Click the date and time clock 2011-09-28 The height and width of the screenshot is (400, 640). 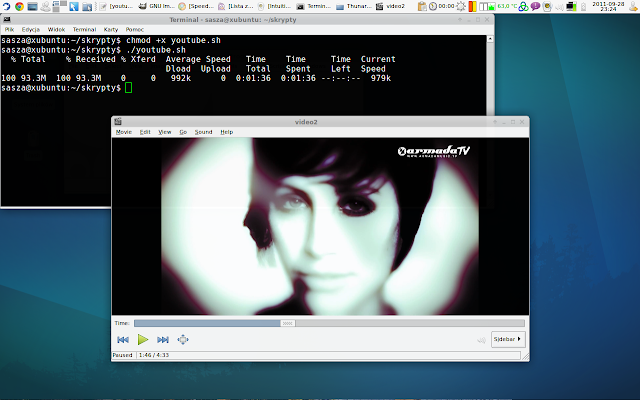coord(608,6)
